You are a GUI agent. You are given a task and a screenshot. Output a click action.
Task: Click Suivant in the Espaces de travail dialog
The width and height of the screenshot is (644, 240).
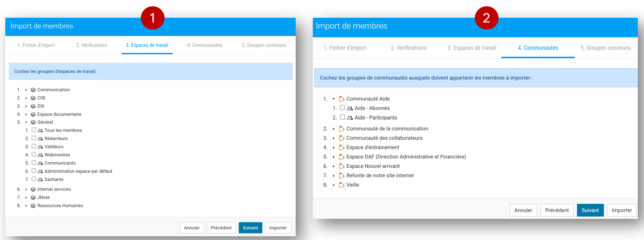pyautogui.click(x=250, y=228)
